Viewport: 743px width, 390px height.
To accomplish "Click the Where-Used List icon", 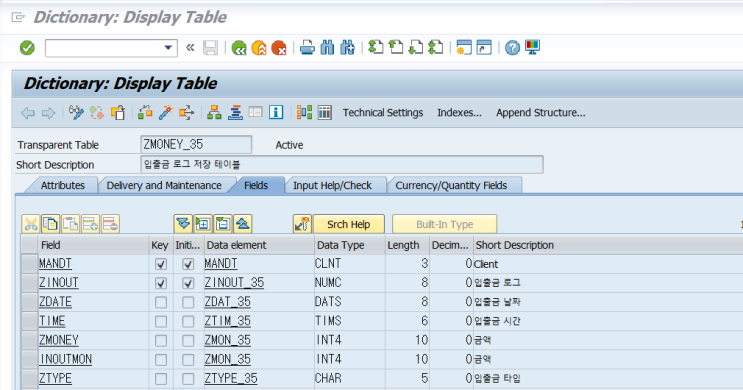I will click(186, 112).
